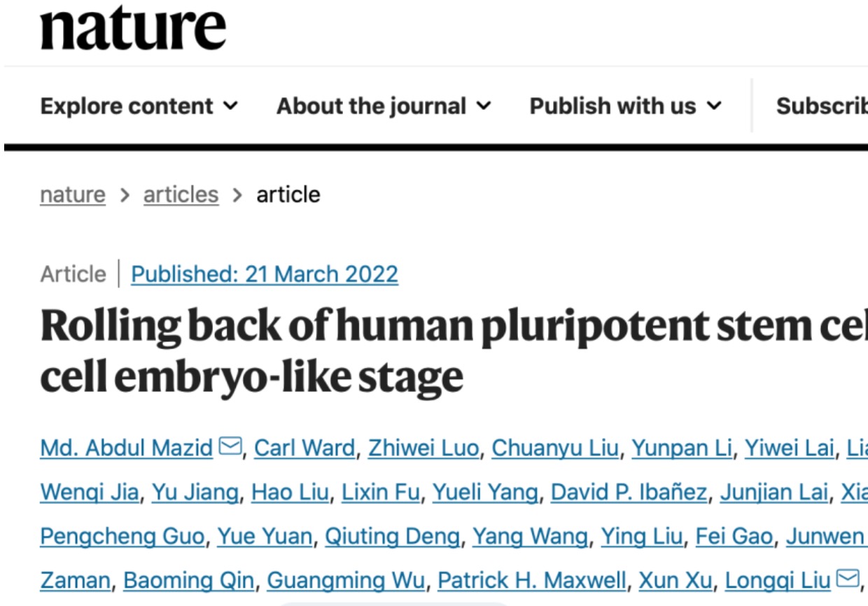This screenshot has height=606, width=868.
Task: Open author link Carl Ward
Action: click(304, 447)
